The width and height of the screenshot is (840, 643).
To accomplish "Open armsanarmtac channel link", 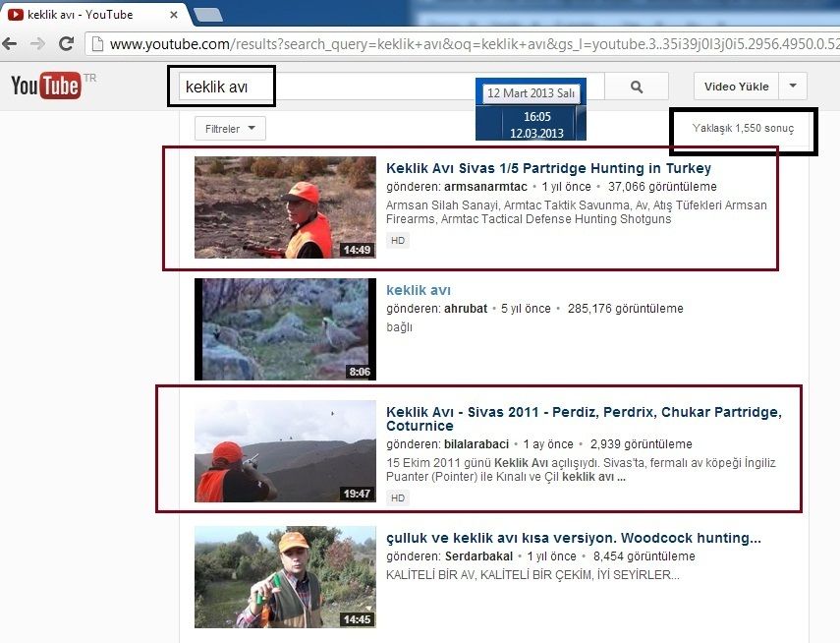I will [485, 187].
